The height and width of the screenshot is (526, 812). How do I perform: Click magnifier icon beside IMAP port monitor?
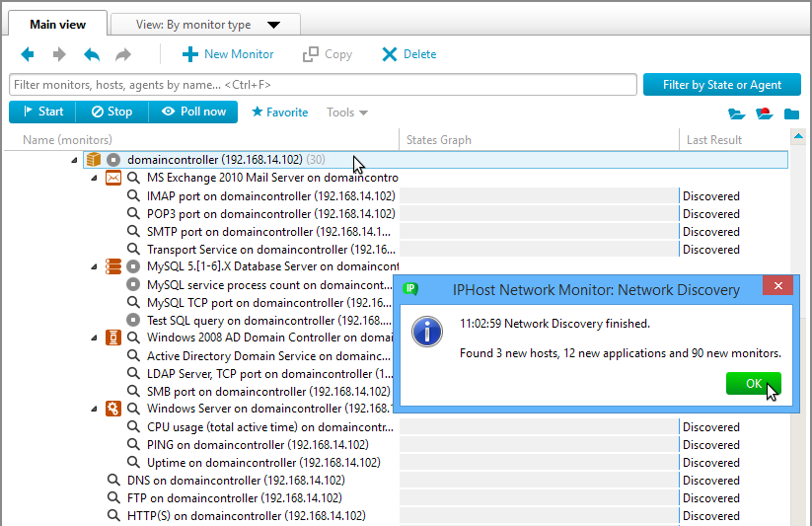[x=133, y=195]
